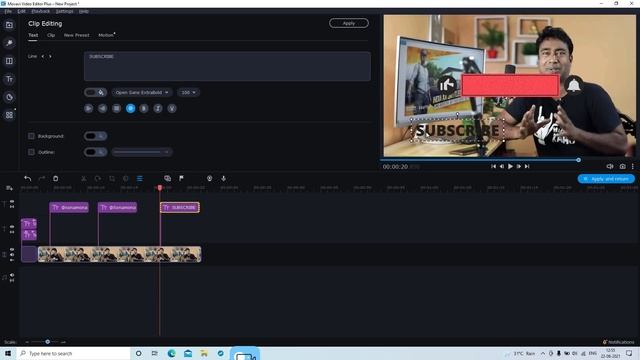Step one frame back in the preview

[x=502, y=167]
